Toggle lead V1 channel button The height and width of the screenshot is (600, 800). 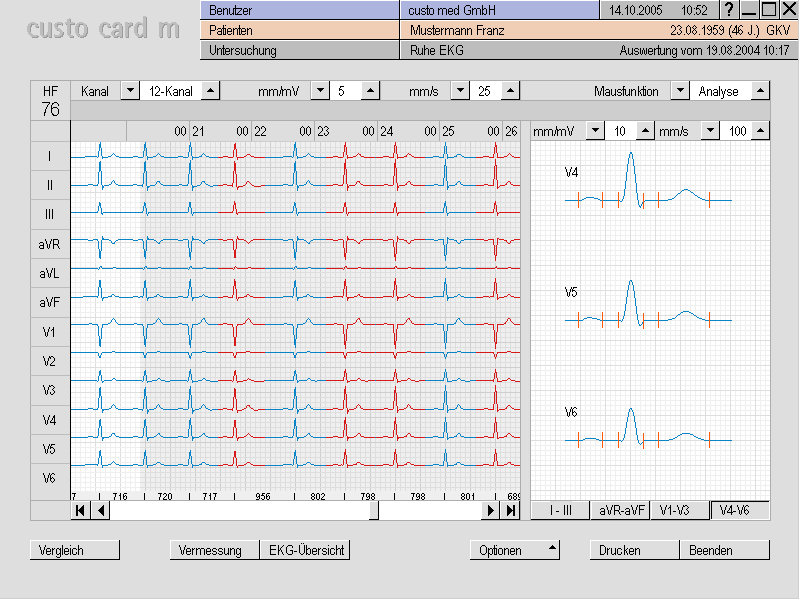(x=49, y=332)
